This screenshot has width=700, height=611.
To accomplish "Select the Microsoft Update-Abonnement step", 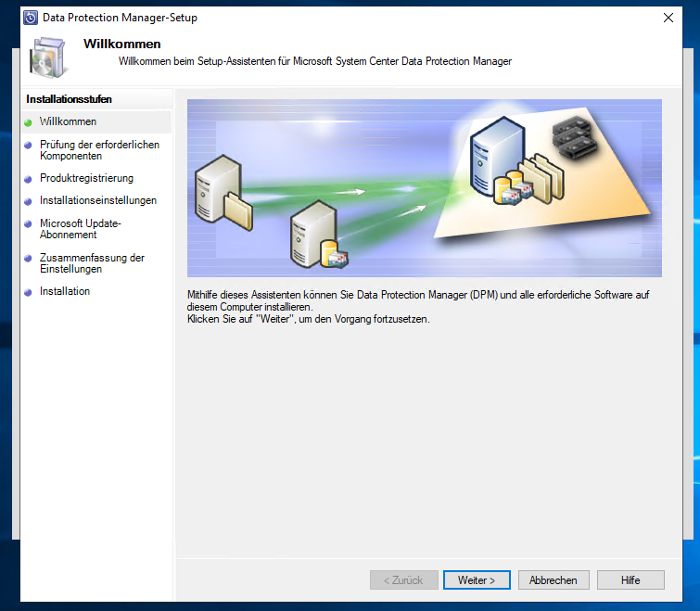I will click(x=81, y=228).
